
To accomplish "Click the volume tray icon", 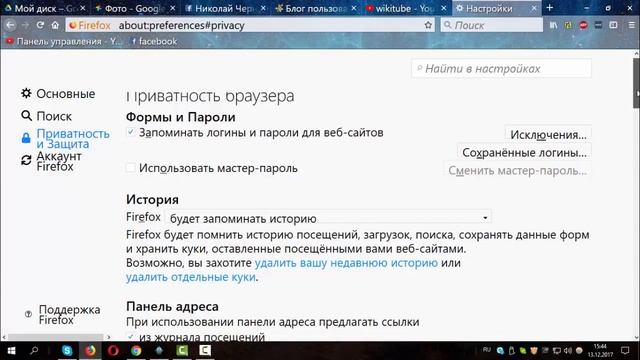I will click(x=568, y=351).
